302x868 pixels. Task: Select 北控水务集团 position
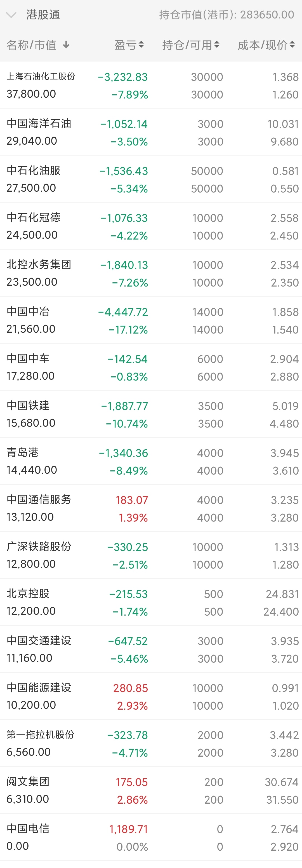pyautogui.click(x=151, y=273)
